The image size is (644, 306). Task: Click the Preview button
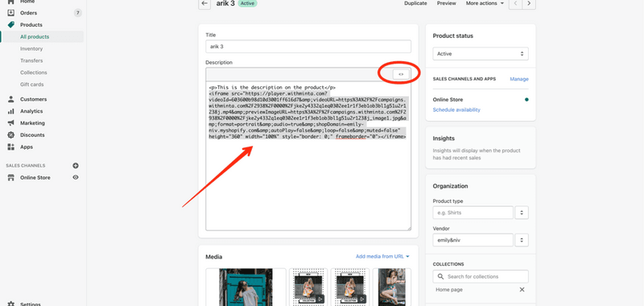pos(447,3)
